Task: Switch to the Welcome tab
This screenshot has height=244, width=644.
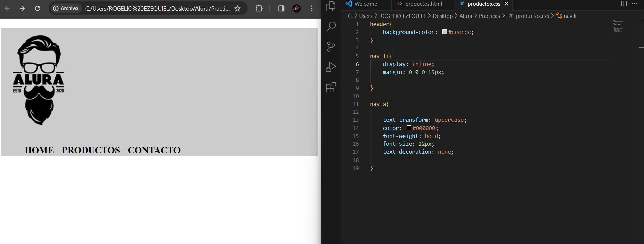Action: tap(366, 4)
